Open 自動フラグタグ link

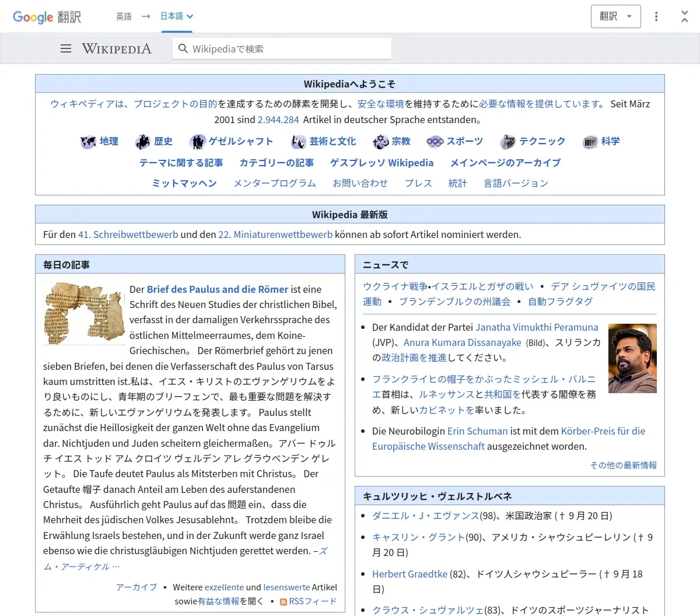click(x=561, y=302)
